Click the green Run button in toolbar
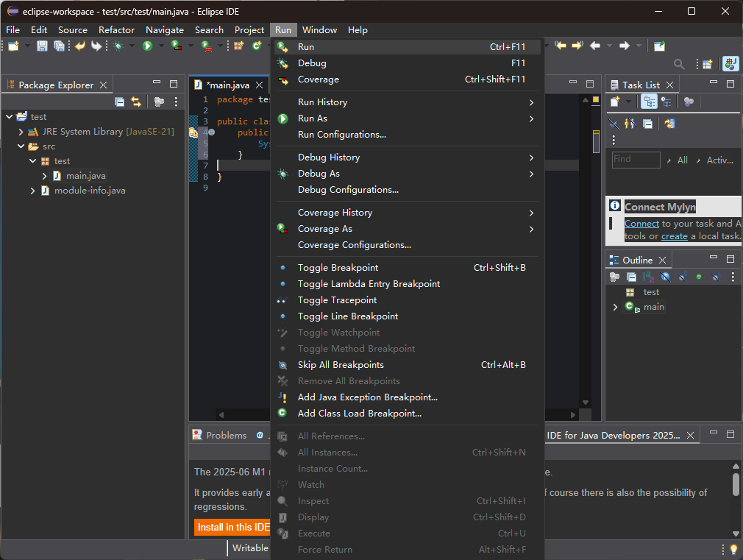The height and width of the screenshot is (560, 743). pyautogui.click(x=147, y=46)
